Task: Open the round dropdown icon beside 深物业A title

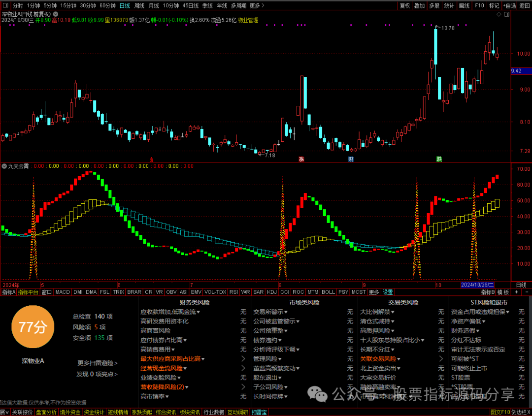Action: coord(56,14)
